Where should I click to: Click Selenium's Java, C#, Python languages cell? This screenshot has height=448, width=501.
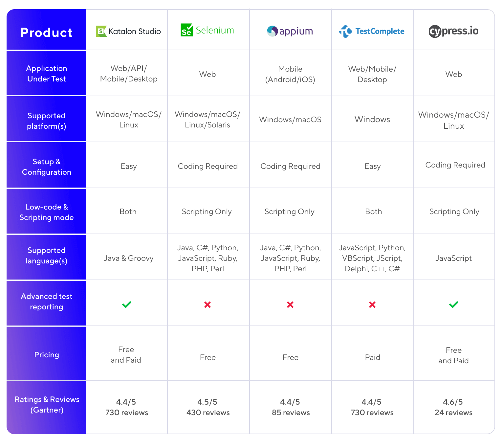pyautogui.click(x=208, y=258)
